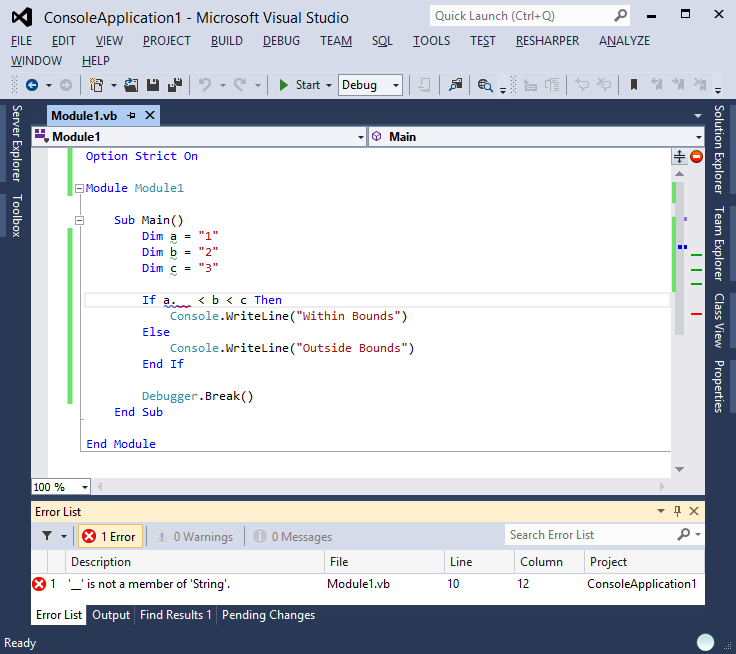Toggle the 0 Warnings filter button

pyautogui.click(x=194, y=536)
